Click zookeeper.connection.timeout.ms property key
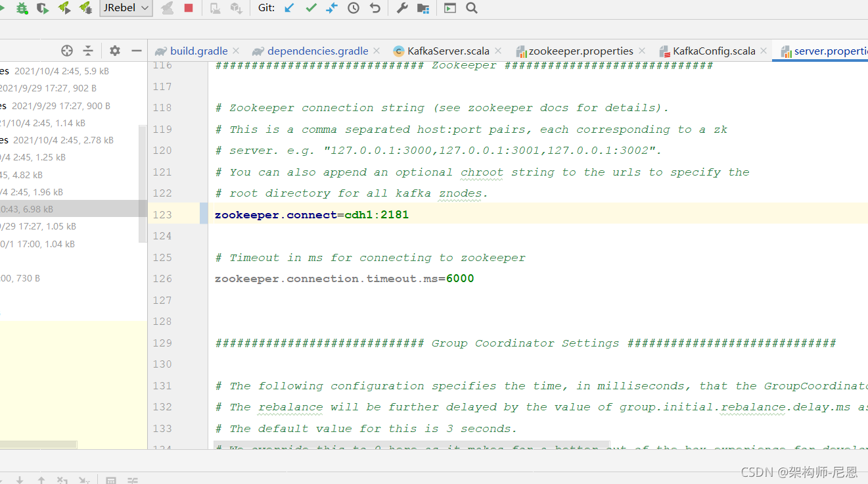 [x=326, y=278]
